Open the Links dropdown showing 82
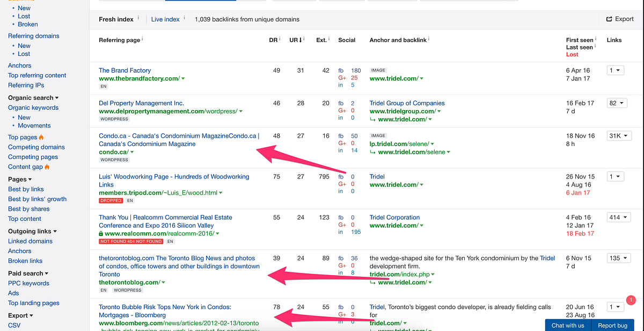Image resolution: width=644 pixels, height=331 pixels. coord(617,103)
